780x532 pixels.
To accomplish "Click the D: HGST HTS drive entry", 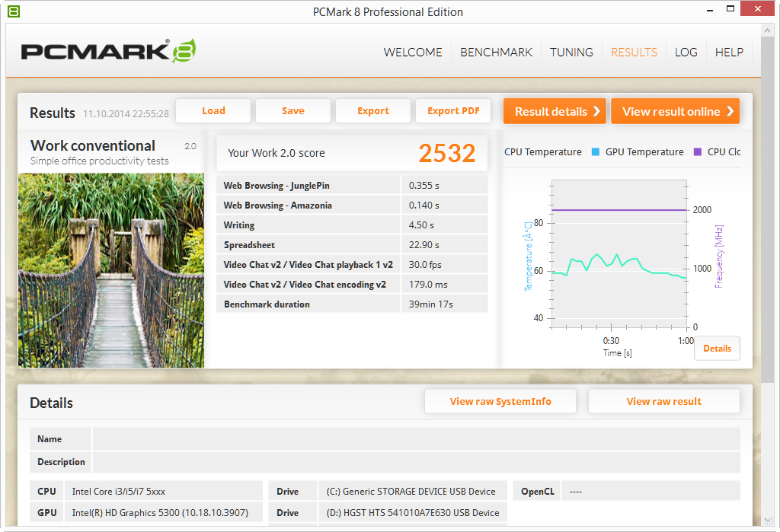I will [x=413, y=513].
